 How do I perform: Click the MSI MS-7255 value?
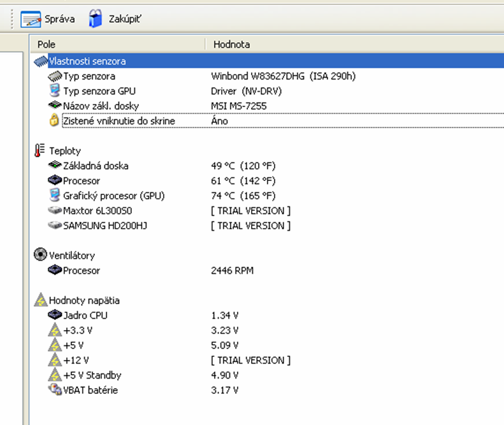tap(239, 106)
